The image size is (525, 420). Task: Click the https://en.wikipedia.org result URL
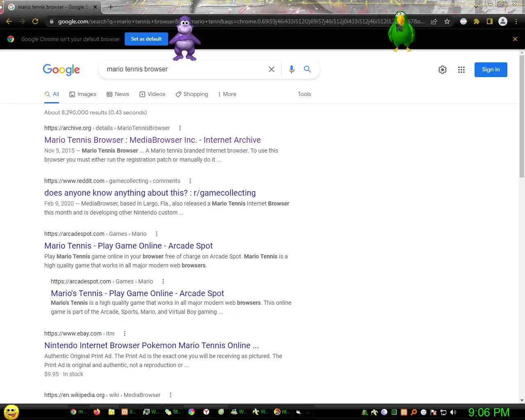74,395
